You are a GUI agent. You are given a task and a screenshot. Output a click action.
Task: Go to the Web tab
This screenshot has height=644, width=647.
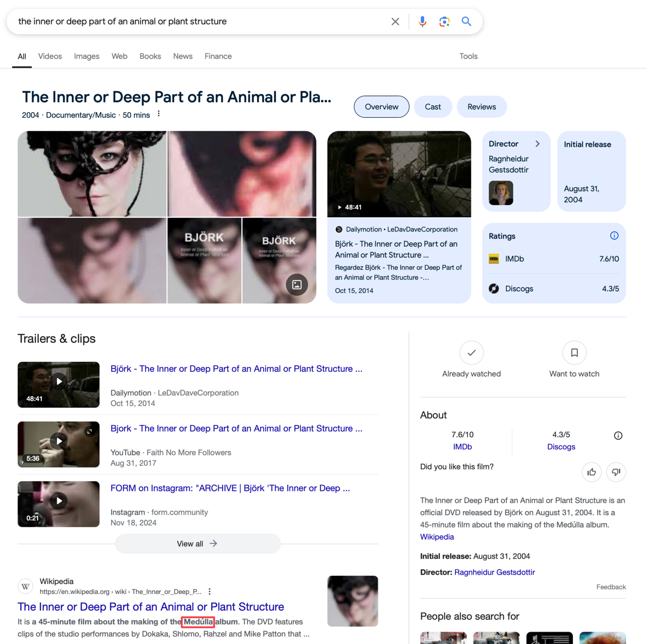[x=119, y=56]
